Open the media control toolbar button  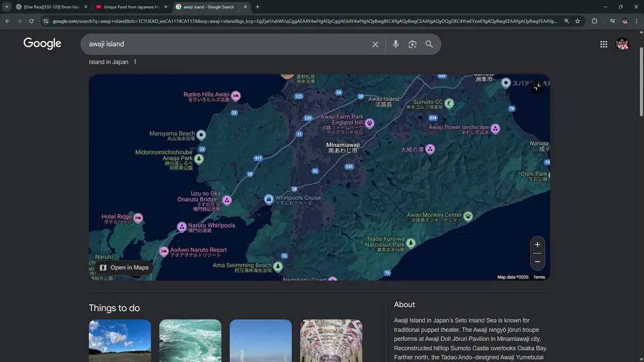612,21
